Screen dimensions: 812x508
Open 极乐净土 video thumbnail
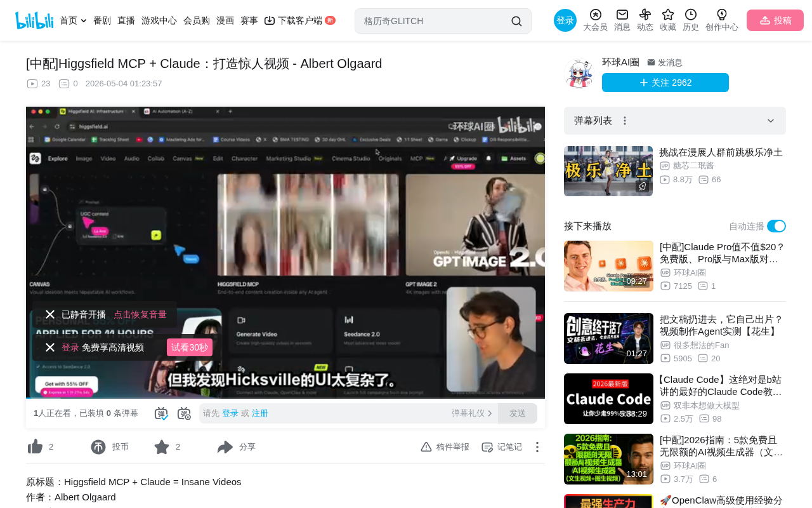(x=608, y=171)
